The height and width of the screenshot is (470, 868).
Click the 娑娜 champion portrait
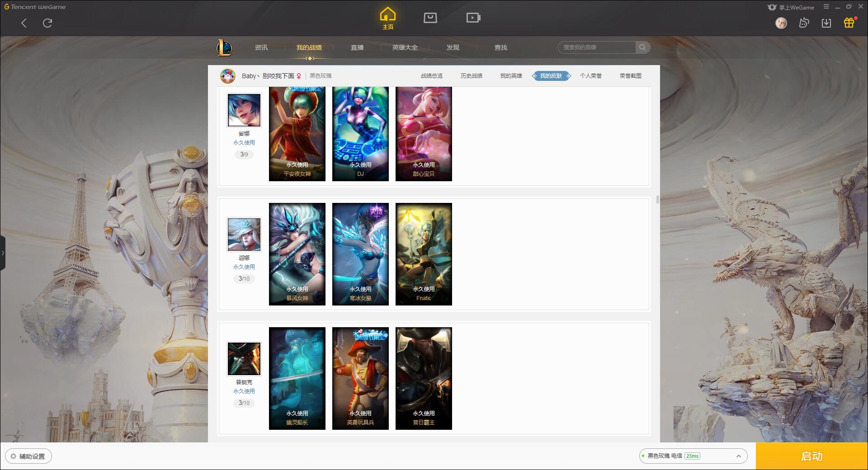pyautogui.click(x=244, y=110)
